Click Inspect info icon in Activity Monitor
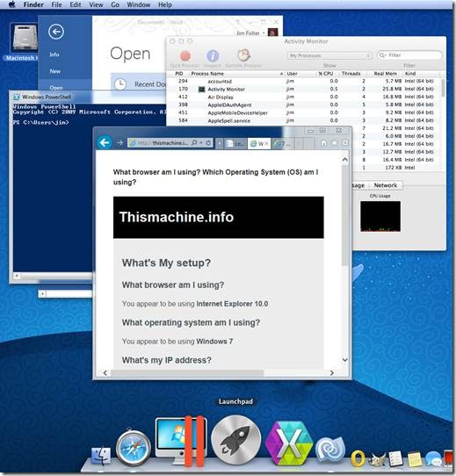 click(x=213, y=56)
